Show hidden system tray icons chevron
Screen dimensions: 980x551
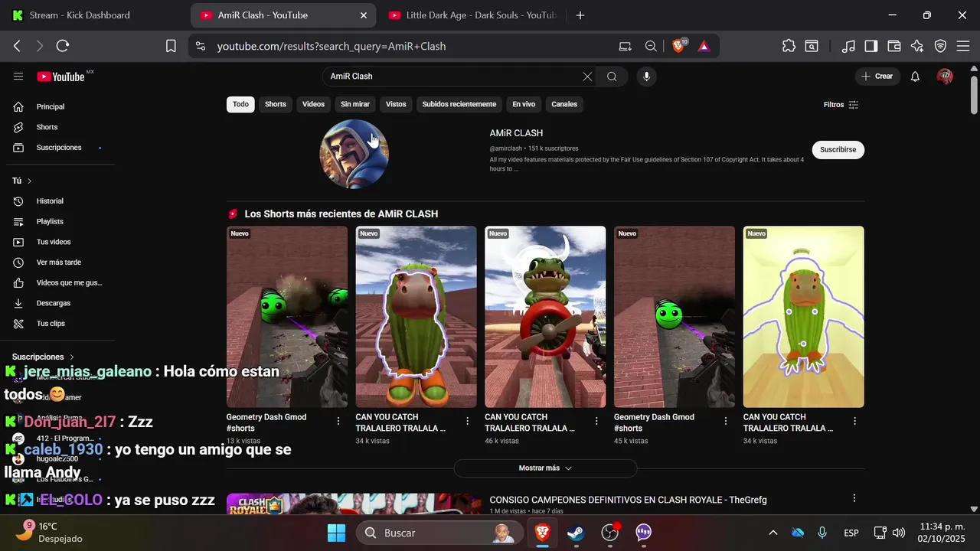pyautogui.click(x=773, y=533)
